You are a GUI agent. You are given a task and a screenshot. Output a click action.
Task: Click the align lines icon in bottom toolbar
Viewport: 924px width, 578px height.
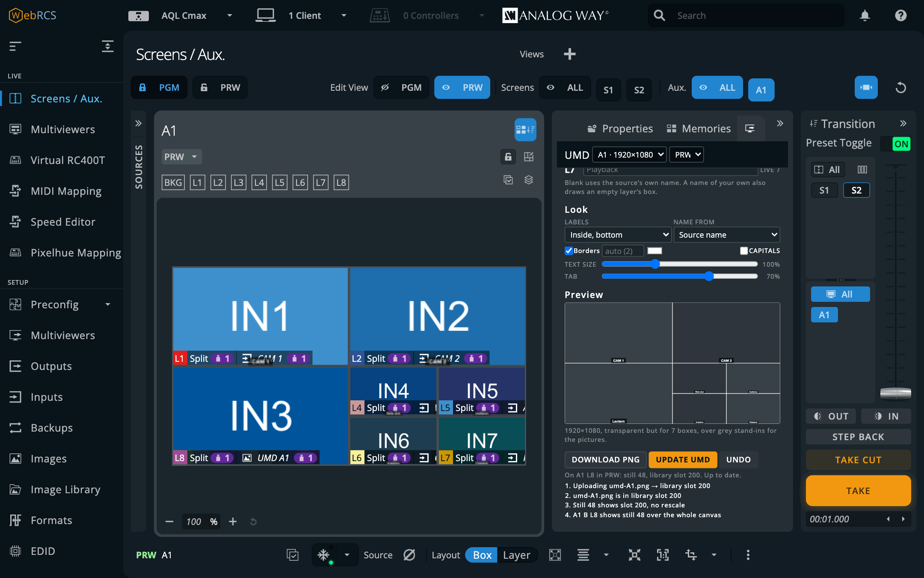583,555
